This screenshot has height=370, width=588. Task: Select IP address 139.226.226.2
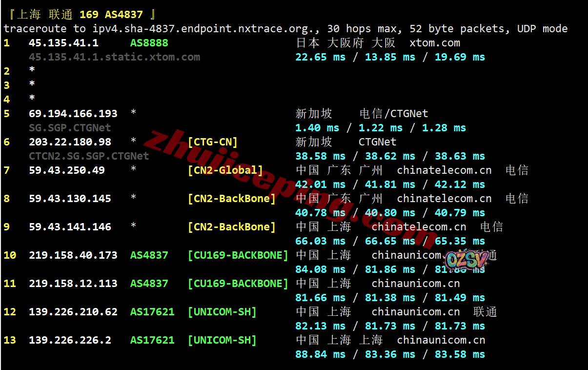[70, 340]
